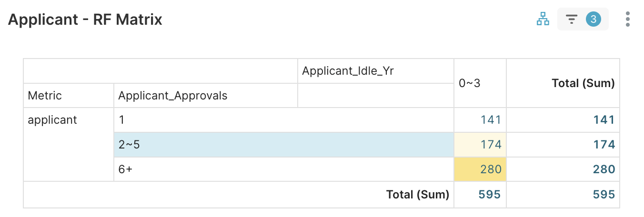Click the bold 280 row total
Image resolution: width=644 pixels, height=217 pixels.
pyautogui.click(x=604, y=169)
